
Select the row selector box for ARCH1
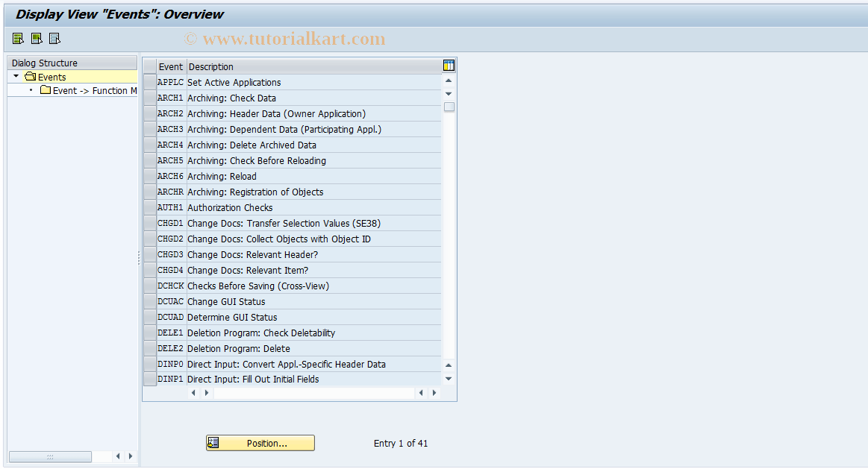(x=149, y=98)
